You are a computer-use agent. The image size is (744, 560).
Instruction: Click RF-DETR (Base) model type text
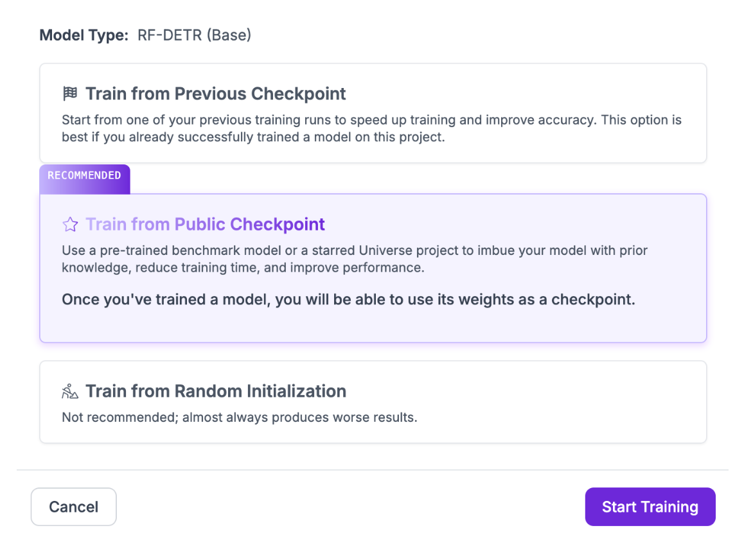pyautogui.click(x=194, y=35)
